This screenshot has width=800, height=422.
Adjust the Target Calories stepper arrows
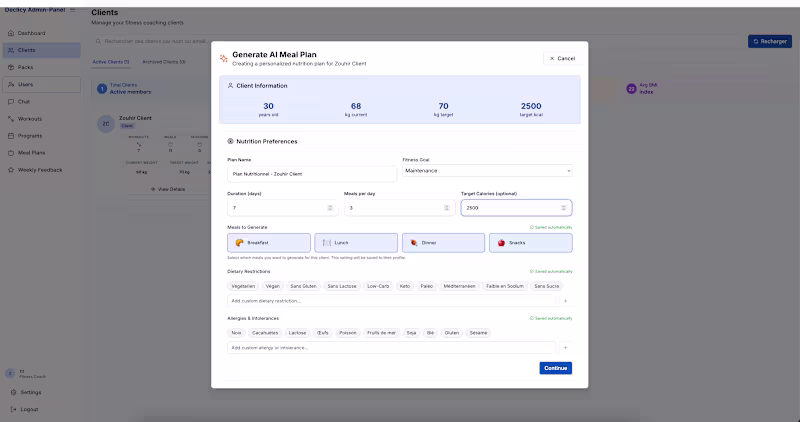point(564,208)
